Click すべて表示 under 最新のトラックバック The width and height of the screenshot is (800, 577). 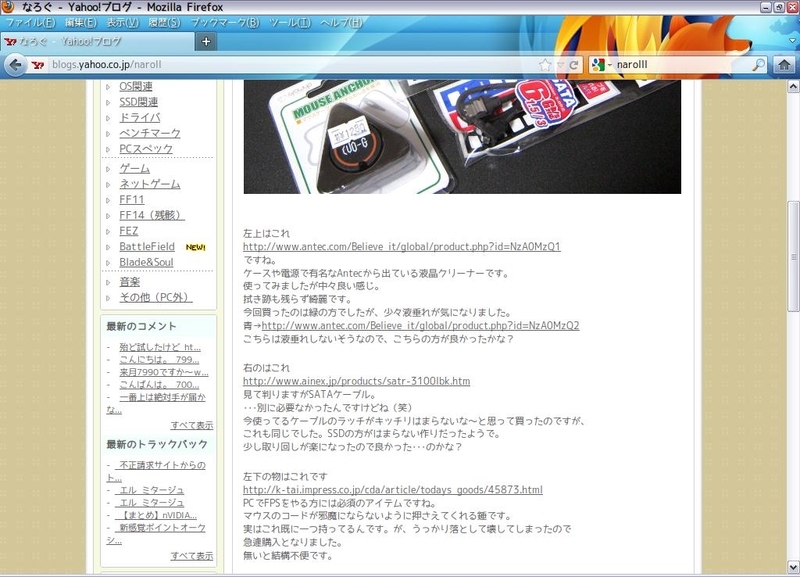pos(192,556)
